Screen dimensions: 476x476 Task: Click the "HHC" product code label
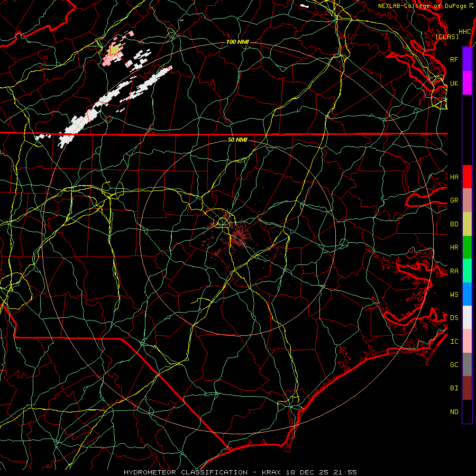click(x=465, y=32)
